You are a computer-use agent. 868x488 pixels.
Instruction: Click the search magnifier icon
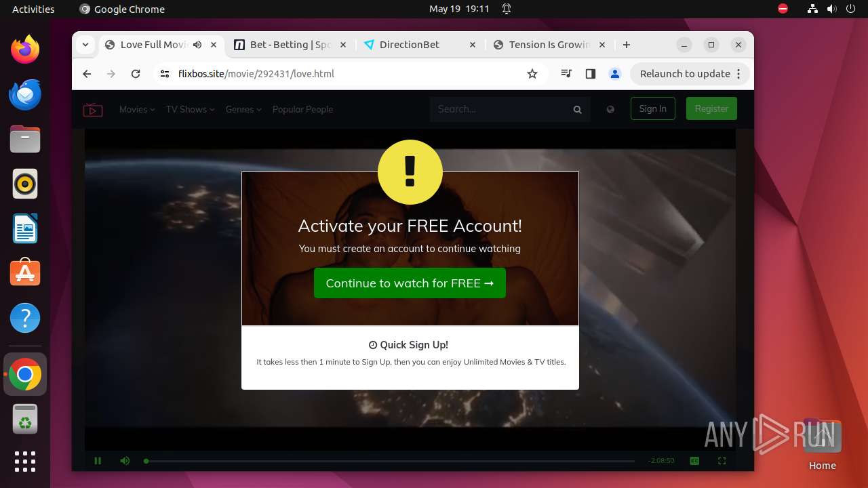click(578, 109)
